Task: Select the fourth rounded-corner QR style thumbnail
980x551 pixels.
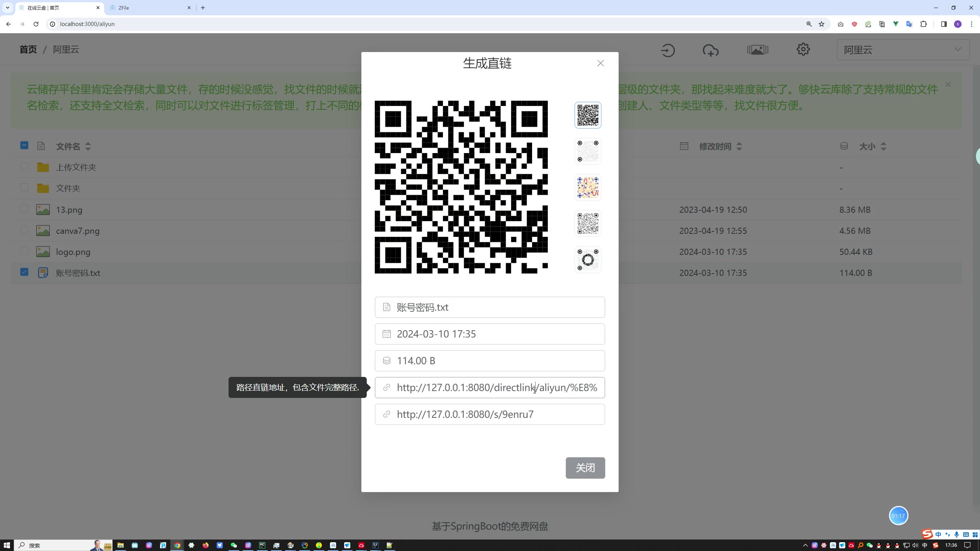Action: (x=588, y=223)
